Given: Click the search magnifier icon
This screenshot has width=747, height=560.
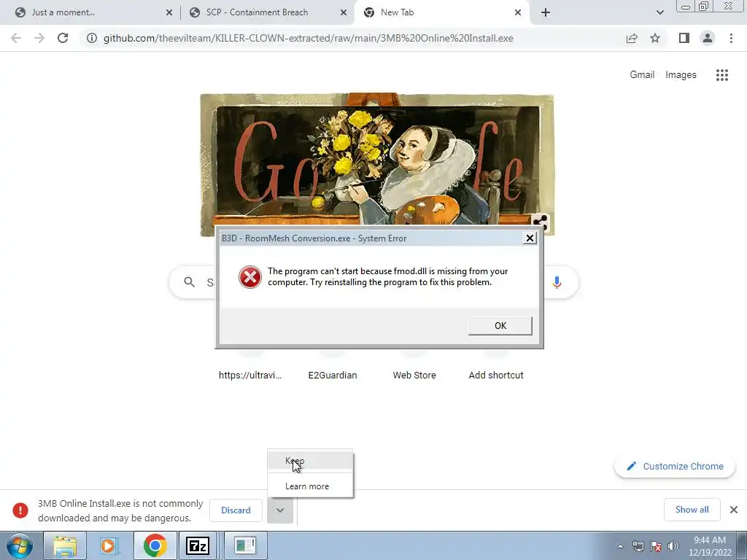Looking at the screenshot, I should (189, 282).
